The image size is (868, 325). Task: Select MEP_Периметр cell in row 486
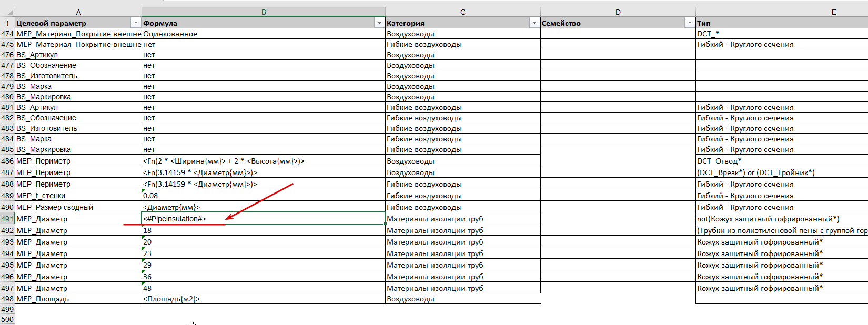point(78,161)
